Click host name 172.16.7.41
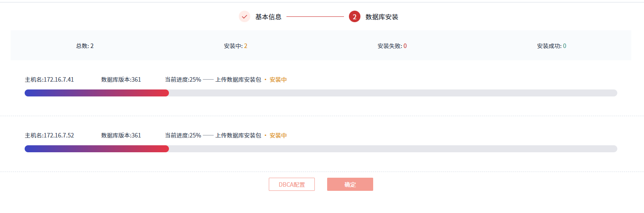 click(49, 80)
